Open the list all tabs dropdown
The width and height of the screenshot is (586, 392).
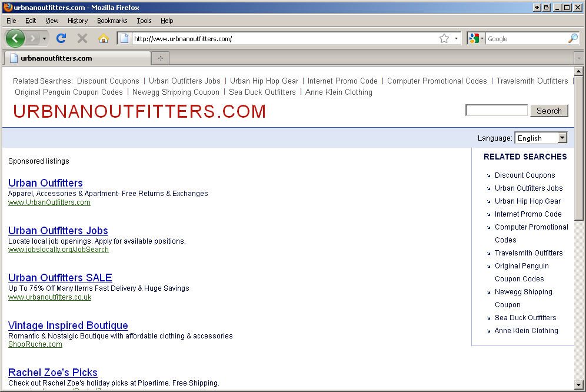click(x=579, y=58)
